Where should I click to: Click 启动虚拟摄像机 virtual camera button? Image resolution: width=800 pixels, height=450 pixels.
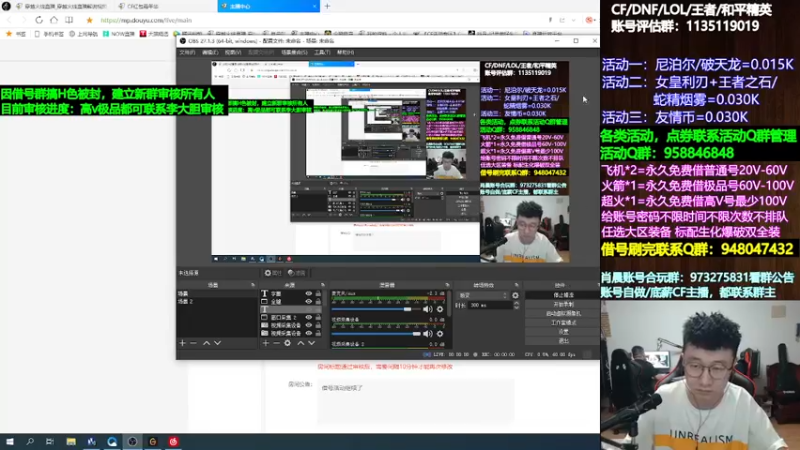(563, 314)
